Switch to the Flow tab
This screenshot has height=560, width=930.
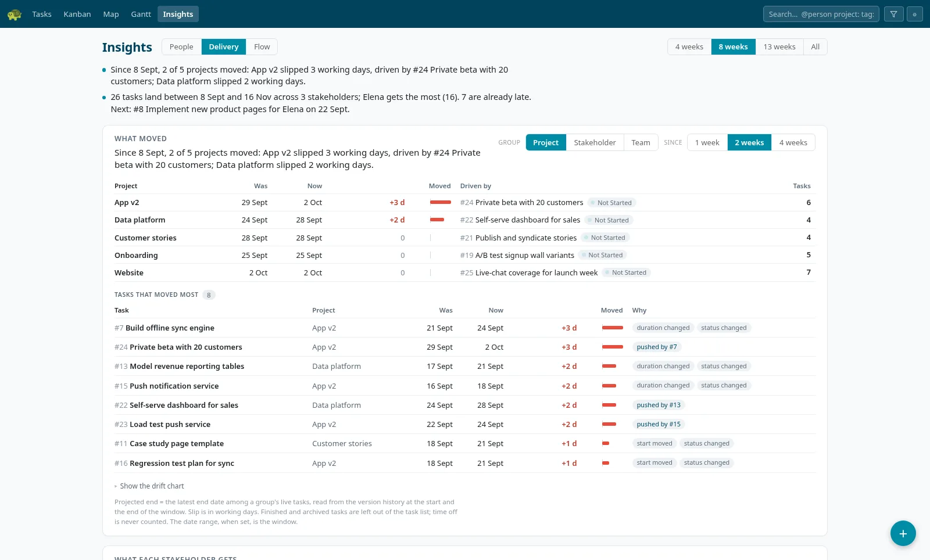(262, 46)
